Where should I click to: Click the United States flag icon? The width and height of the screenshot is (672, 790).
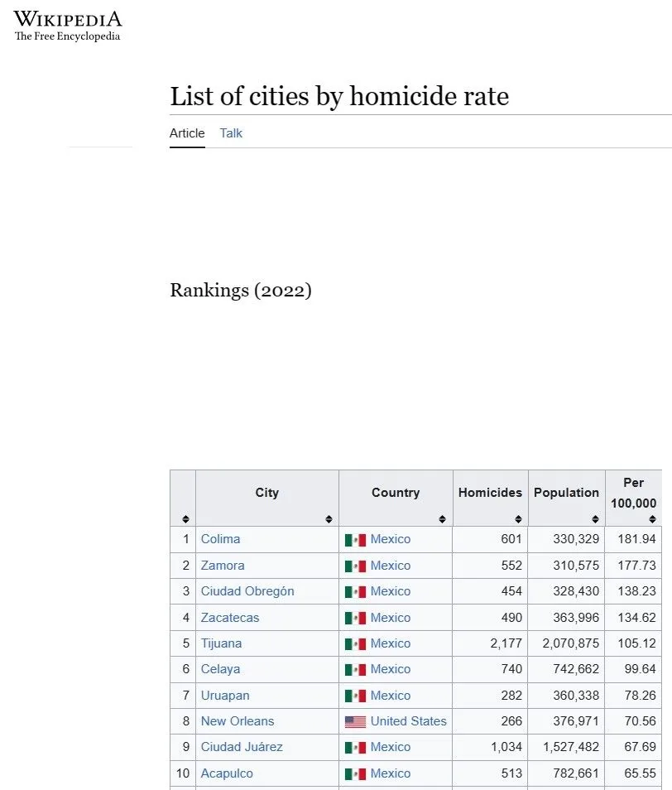click(x=355, y=721)
